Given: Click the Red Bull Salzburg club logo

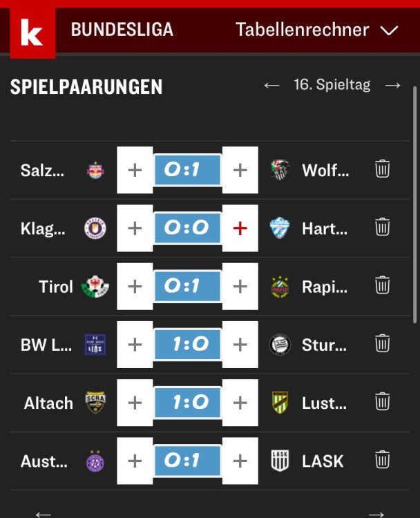Looking at the screenshot, I should [95, 170].
